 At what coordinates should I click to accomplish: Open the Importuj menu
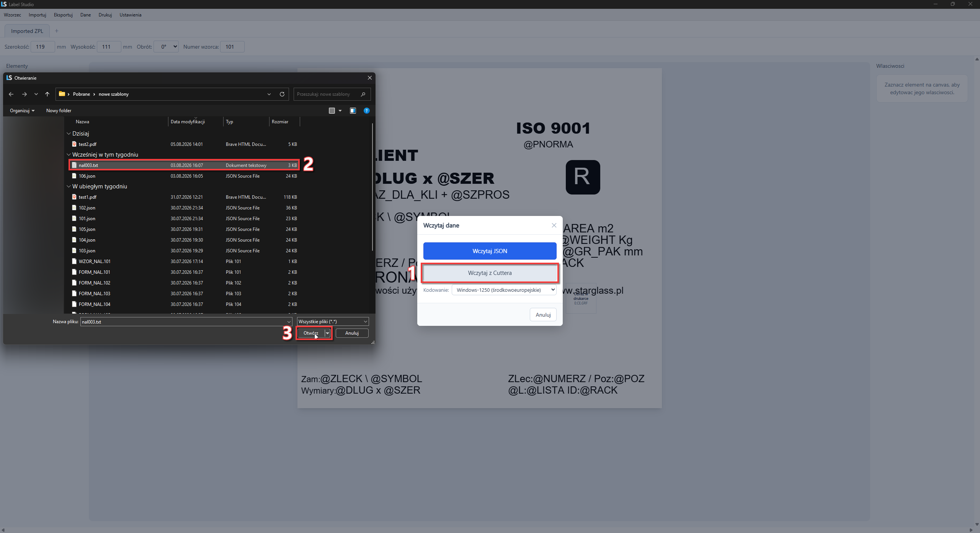(x=38, y=15)
